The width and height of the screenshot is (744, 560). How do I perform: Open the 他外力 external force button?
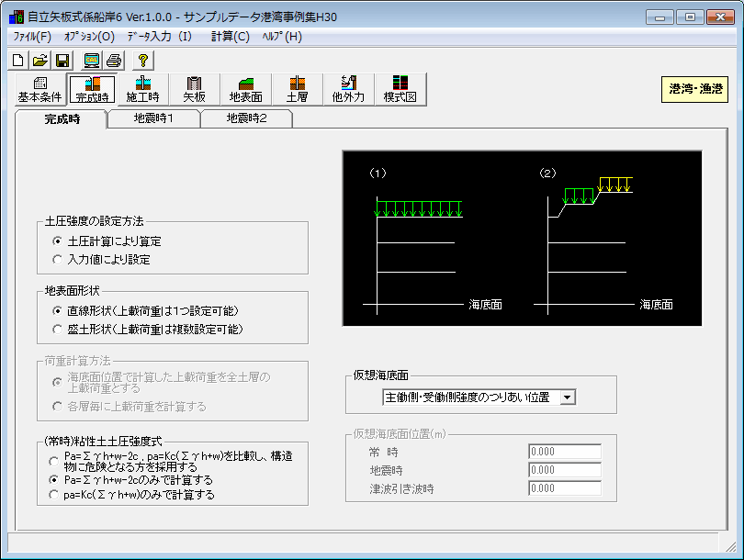349,89
